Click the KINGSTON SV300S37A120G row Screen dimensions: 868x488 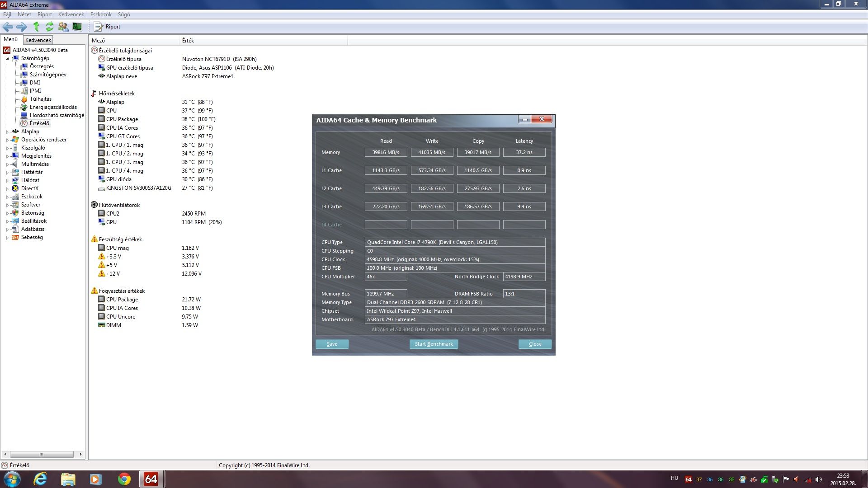pos(155,188)
